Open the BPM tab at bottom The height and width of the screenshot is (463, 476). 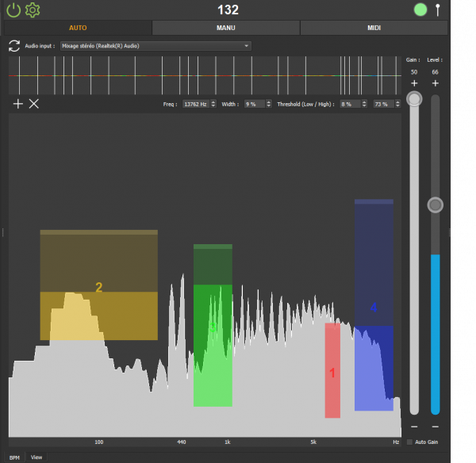[15, 457]
